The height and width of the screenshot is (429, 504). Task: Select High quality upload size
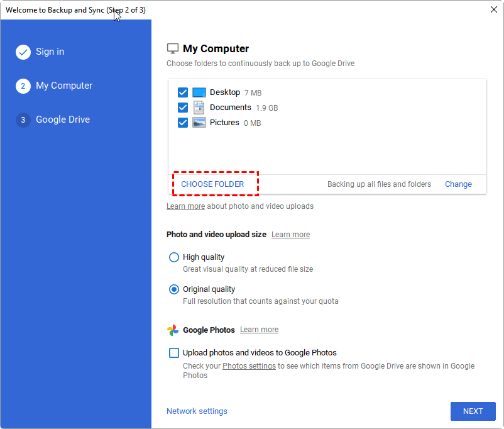coord(174,257)
